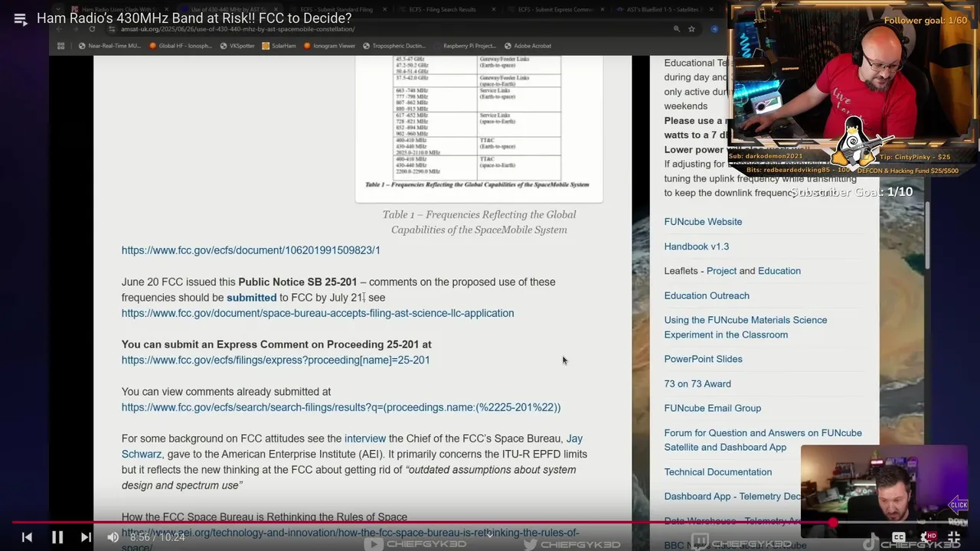Pause the video playback

click(x=57, y=537)
